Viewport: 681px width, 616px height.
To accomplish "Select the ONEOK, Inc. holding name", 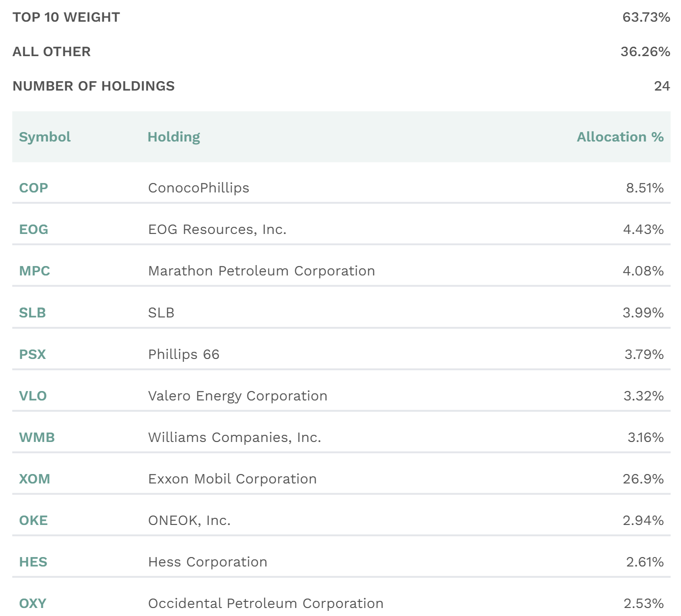I will (190, 520).
